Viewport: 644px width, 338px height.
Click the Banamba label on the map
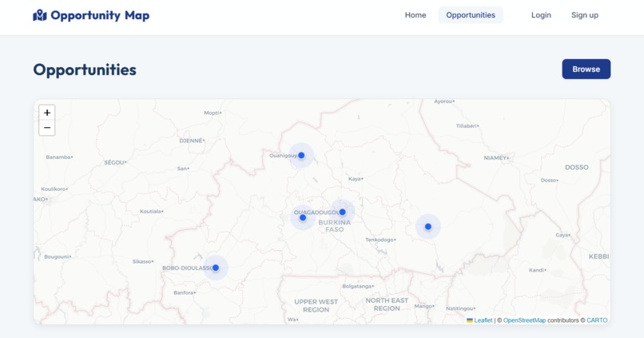pos(59,157)
